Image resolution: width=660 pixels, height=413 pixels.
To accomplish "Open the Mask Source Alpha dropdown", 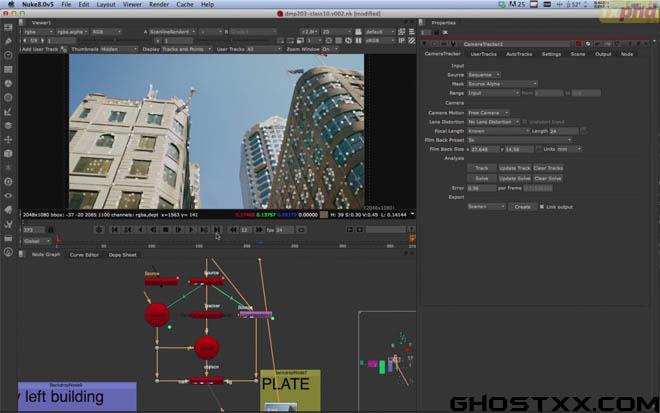I will [502, 84].
